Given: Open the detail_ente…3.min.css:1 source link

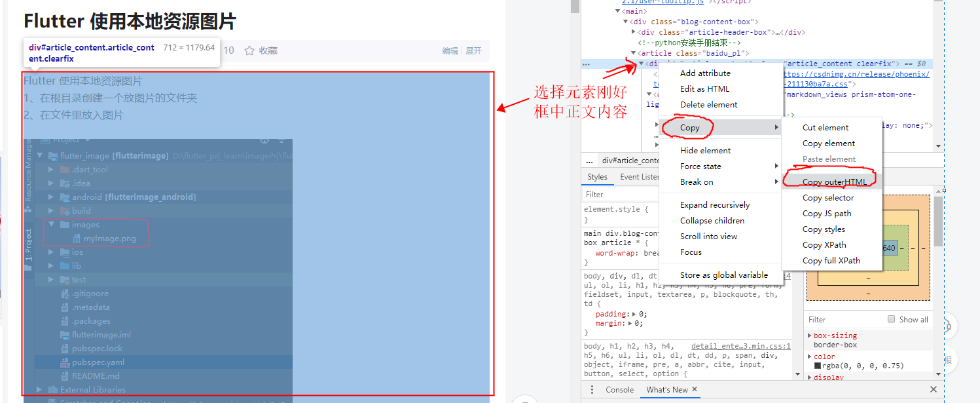Looking at the screenshot, I should tap(741, 346).
